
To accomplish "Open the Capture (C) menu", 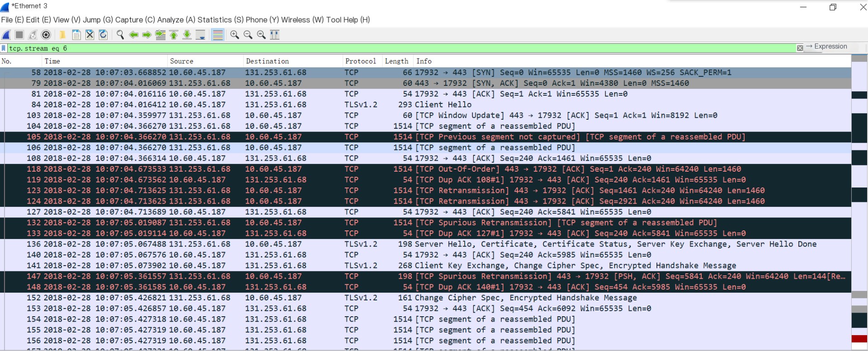I will pyautogui.click(x=135, y=20).
